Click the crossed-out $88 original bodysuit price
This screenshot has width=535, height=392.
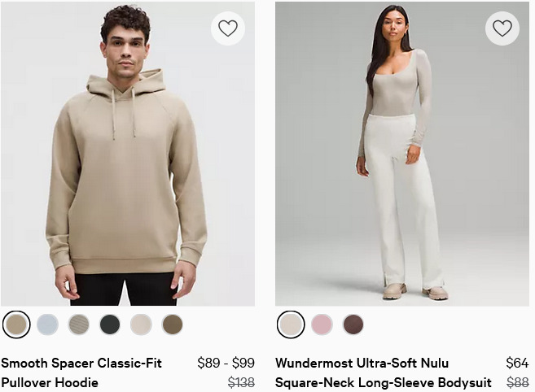pyautogui.click(x=518, y=382)
